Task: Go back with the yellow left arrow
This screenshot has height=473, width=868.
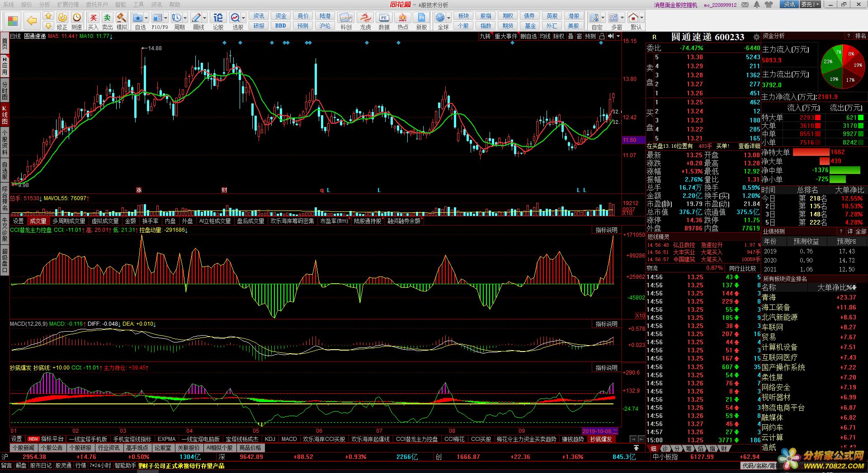Action: tap(32, 21)
